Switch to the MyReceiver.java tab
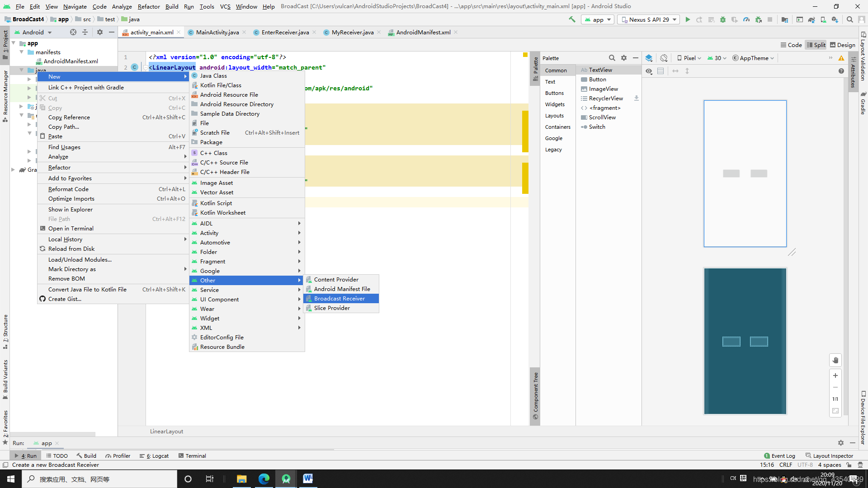The width and height of the screenshot is (868, 488). 353,32
